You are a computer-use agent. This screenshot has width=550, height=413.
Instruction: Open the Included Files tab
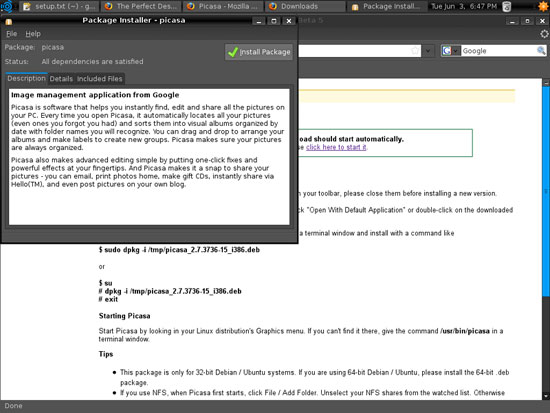point(100,79)
